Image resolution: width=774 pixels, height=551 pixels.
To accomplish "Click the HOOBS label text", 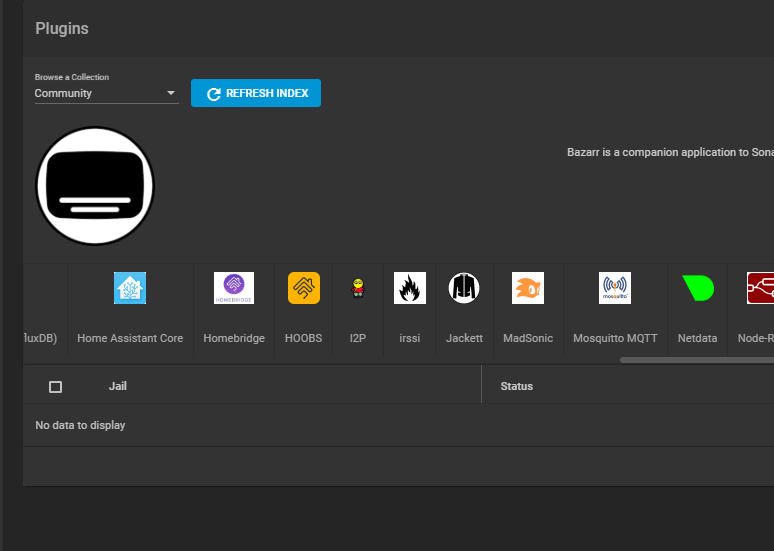I will pyautogui.click(x=304, y=338).
